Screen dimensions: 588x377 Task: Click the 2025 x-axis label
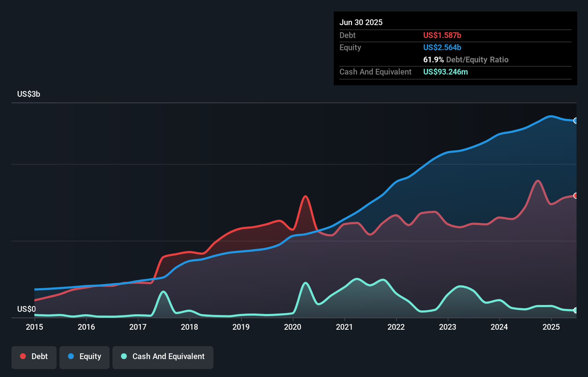click(x=551, y=327)
